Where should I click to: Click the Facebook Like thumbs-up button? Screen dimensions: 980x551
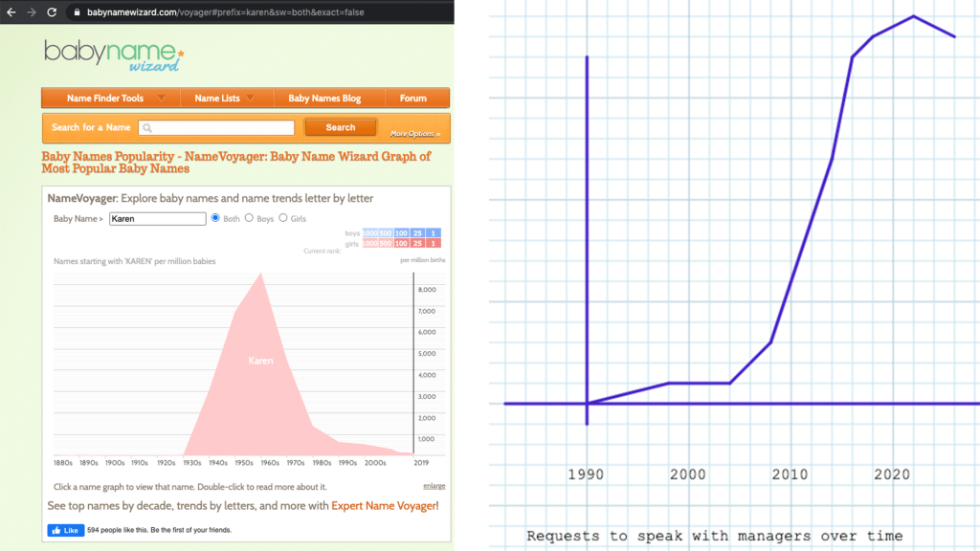pyautogui.click(x=65, y=530)
